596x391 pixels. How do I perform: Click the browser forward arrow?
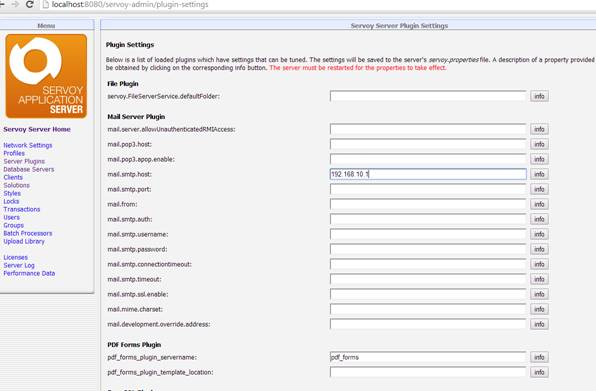15,4
